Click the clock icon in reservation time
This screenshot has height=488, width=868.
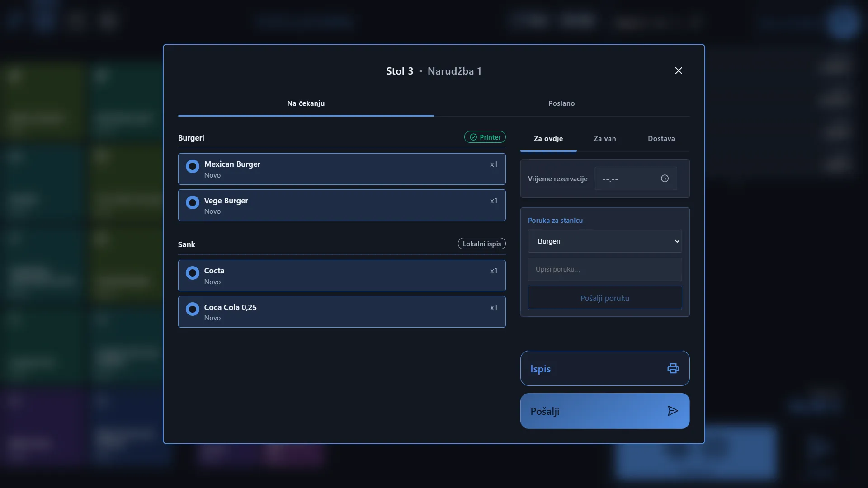click(x=665, y=178)
